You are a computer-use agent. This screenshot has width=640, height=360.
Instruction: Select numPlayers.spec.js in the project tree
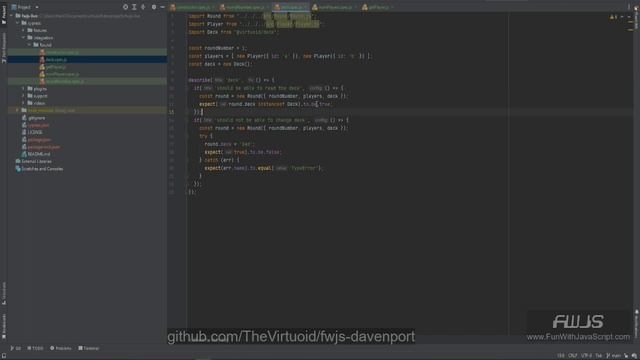tap(87, 74)
